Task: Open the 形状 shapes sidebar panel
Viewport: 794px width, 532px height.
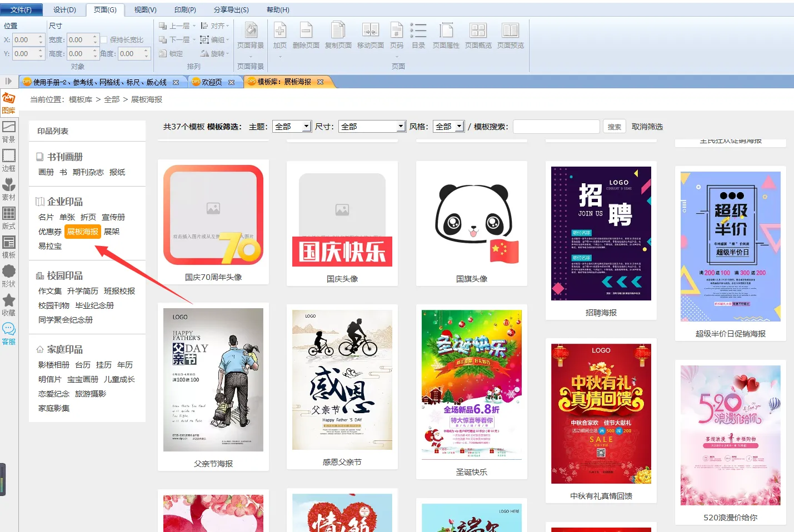Action: point(9,275)
